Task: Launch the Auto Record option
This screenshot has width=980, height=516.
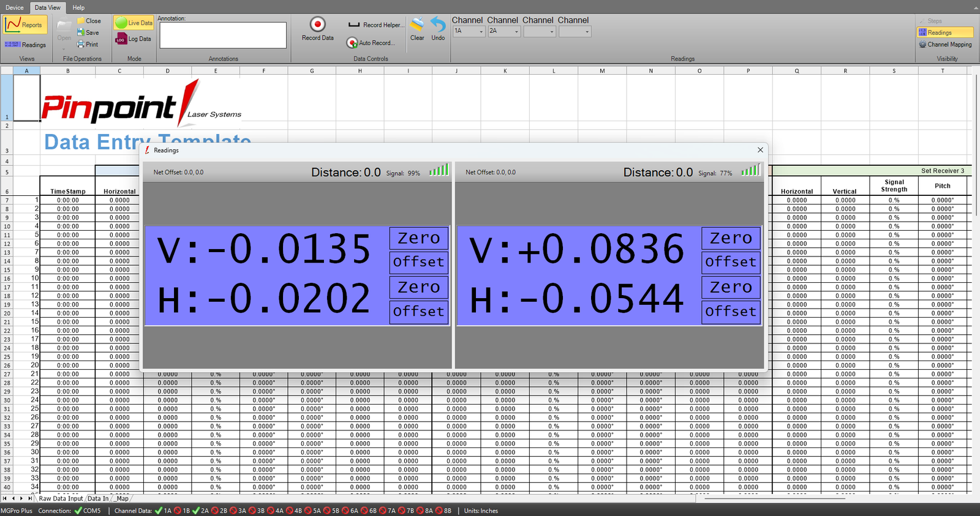Action: point(371,43)
